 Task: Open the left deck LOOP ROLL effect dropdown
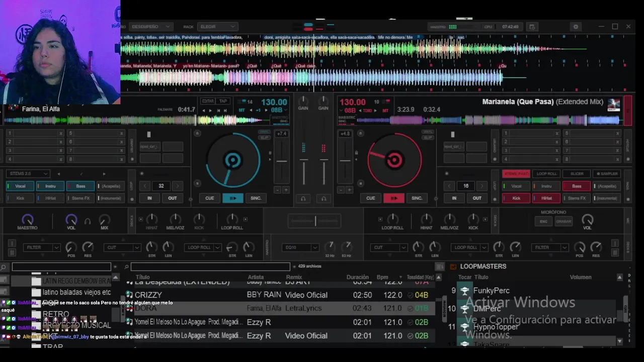click(x=203, y=247)
